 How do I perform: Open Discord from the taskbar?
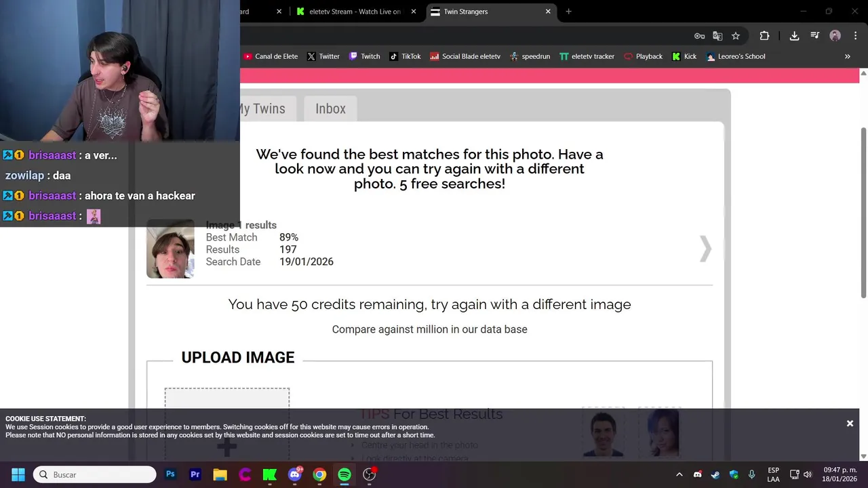tap(294, 474)
